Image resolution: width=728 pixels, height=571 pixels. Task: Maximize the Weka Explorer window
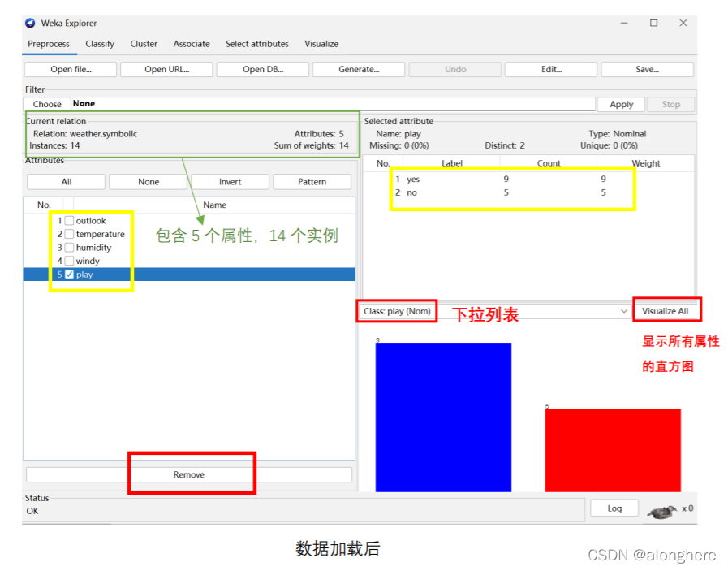point(653,23)
